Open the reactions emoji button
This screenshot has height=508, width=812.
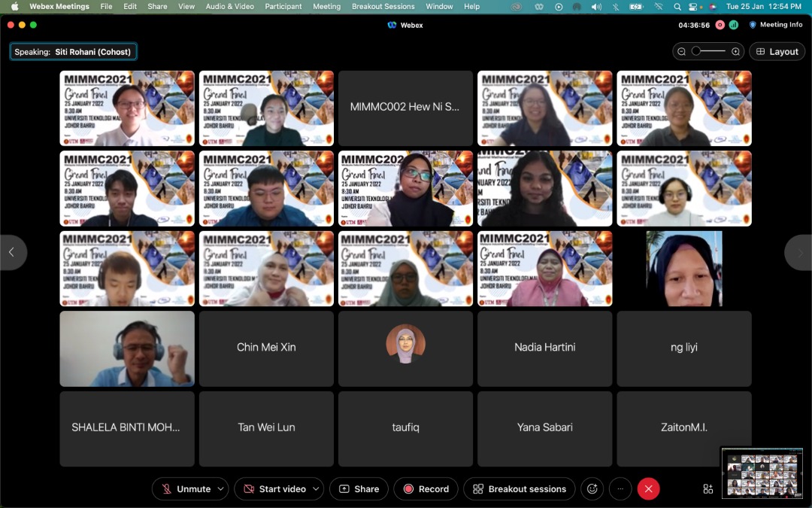(x=592, y=489)
